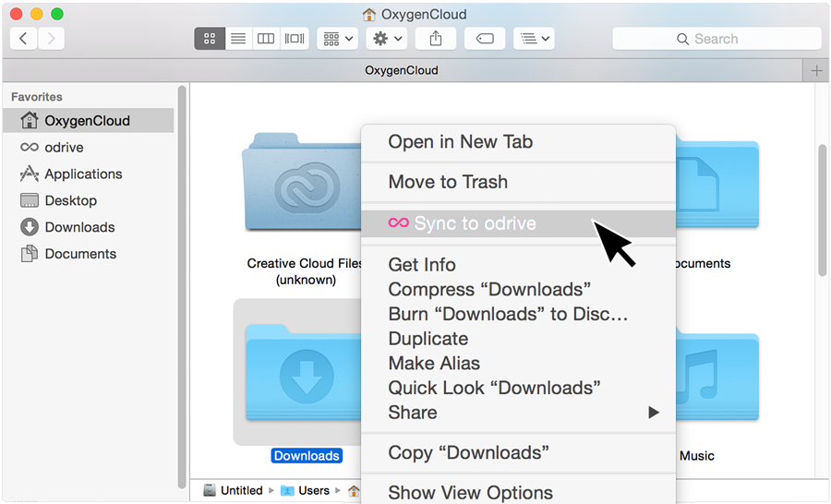Click the Desktop icon in sidebar
The image size is (831, 504).
[30, 200]
